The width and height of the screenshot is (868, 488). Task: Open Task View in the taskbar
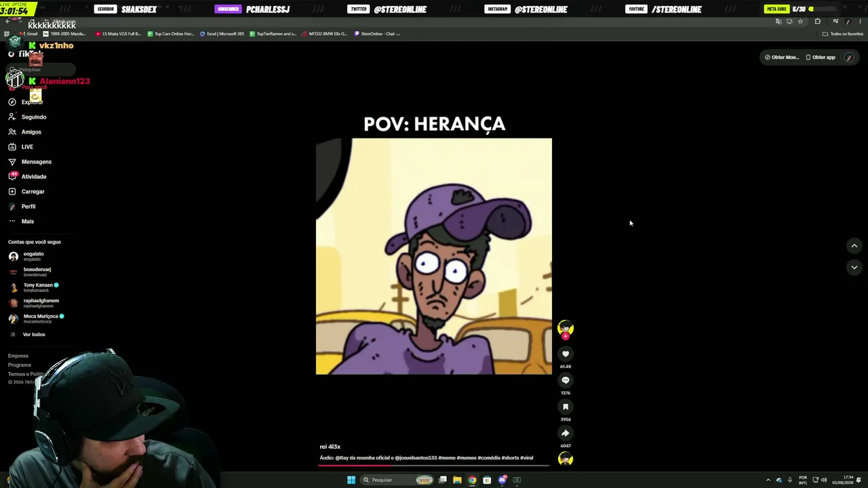[x=443, y=480]
